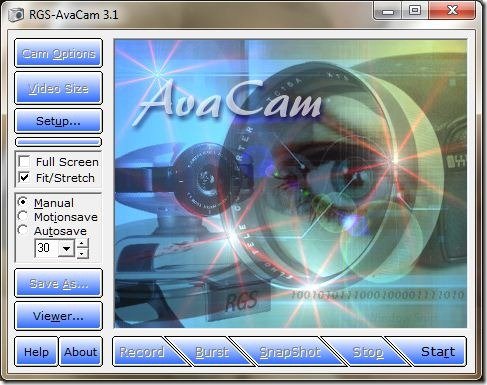Select the Autosave radio option
Image resolution: width=487 pixels, height=385 pixels.
pyautogui.click(x=23, y=230)
